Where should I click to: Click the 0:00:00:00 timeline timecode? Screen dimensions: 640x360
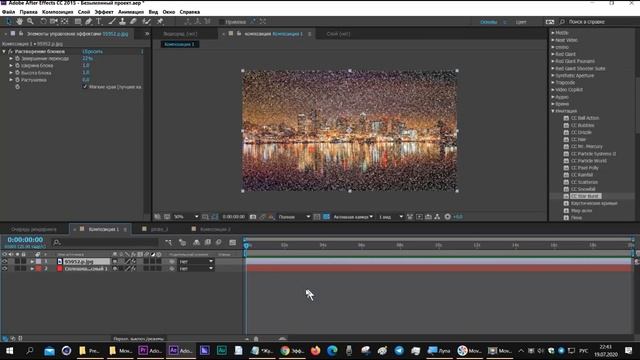pos(25,240)
